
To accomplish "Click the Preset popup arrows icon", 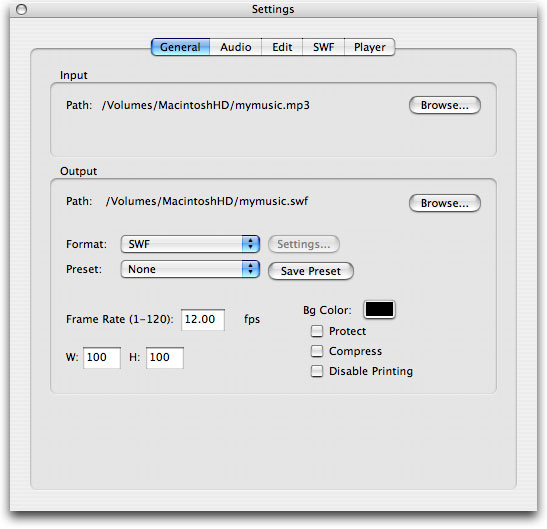I will click(x=250, y=269).
